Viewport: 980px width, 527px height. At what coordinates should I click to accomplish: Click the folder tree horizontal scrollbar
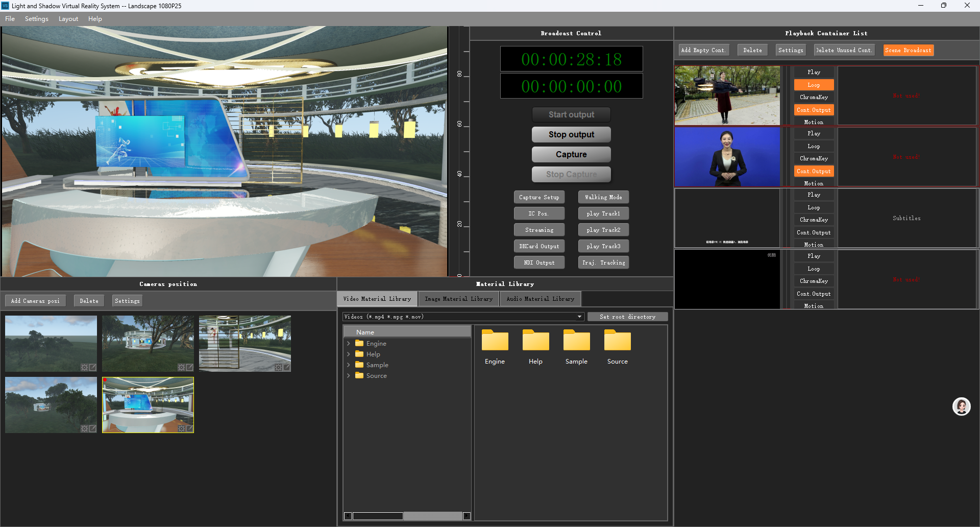(x=378, y=516)
